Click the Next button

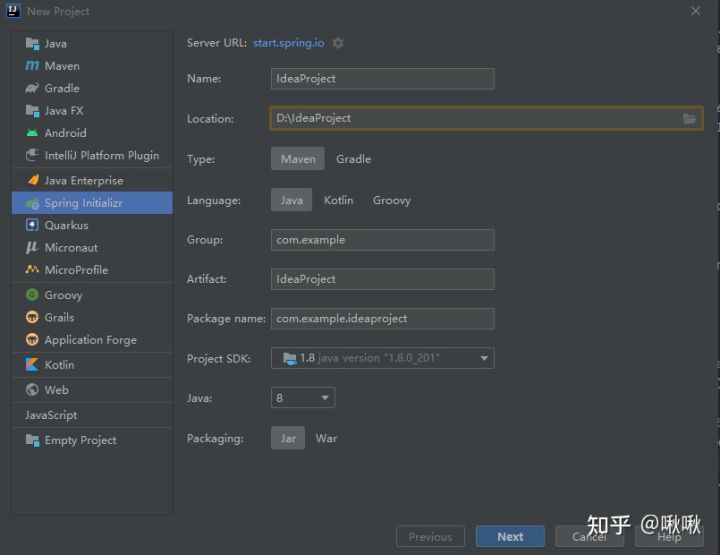[510, 536]
